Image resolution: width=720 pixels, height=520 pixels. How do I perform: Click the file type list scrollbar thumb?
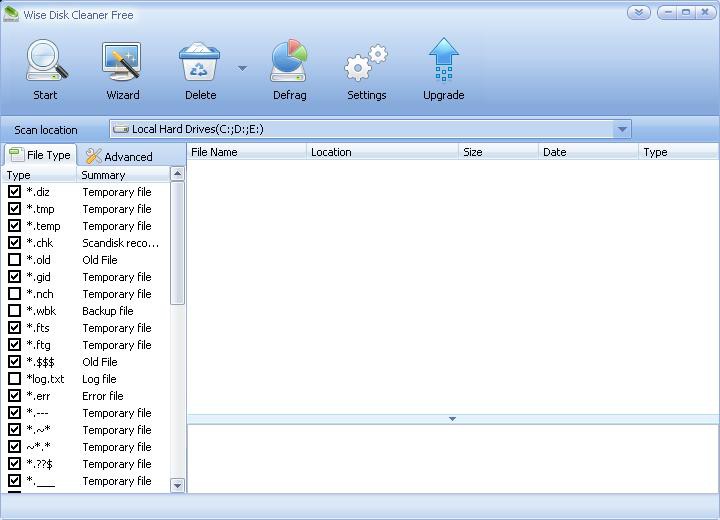tap(178, 242)
